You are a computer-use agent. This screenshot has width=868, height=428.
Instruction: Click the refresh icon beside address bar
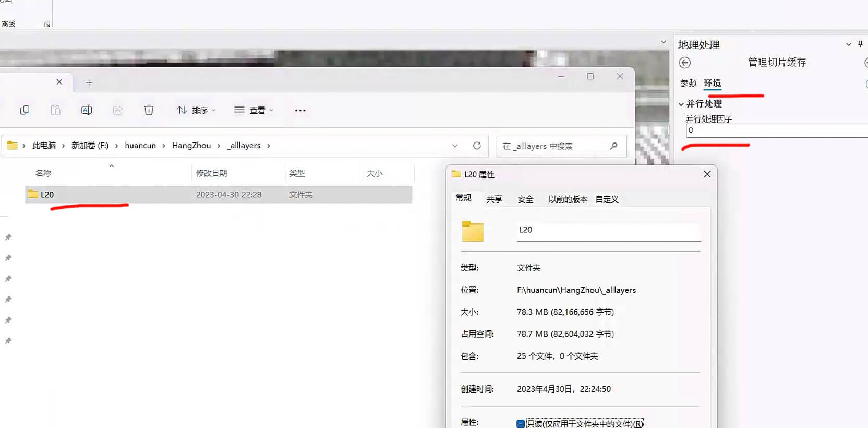coord(477,146)
